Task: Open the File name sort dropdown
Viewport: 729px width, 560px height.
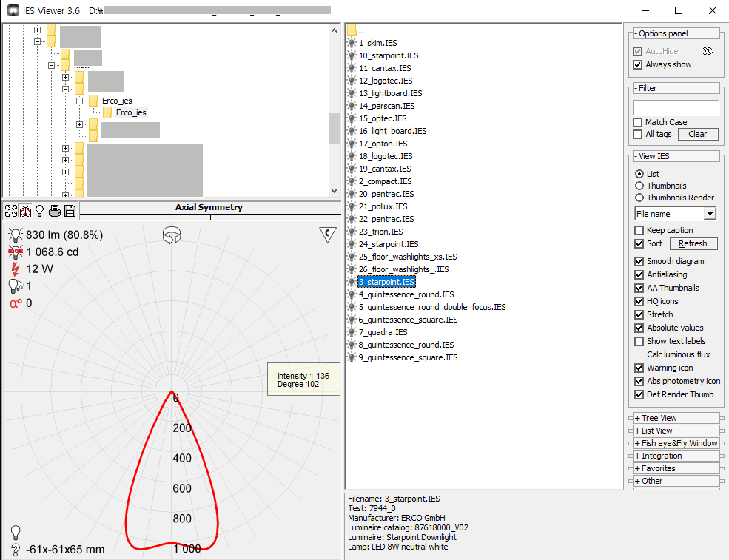Action: pyautogui.click(x=710, y=214)
